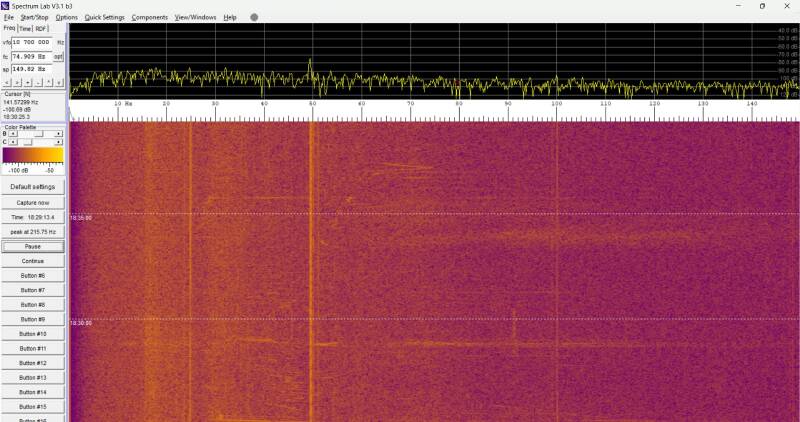
Task: Click the purple-to-yellow color palette bar
Action: click(x=33, y=155)
